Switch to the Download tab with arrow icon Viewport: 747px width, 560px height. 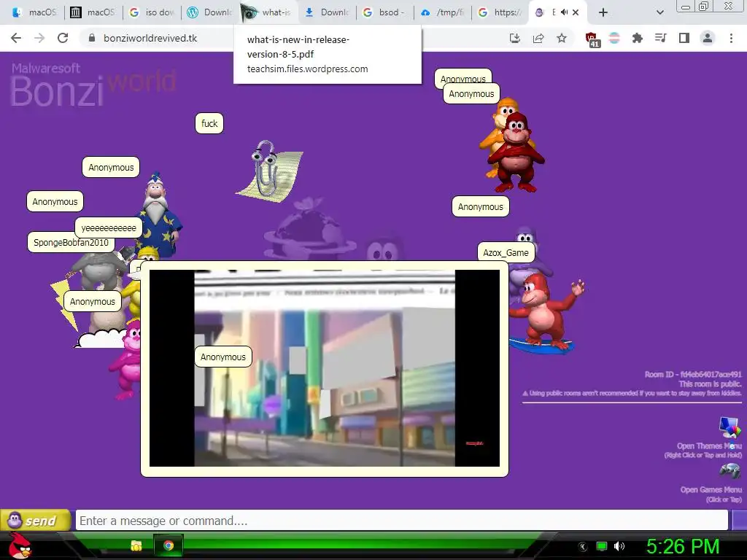coord(328,12)
